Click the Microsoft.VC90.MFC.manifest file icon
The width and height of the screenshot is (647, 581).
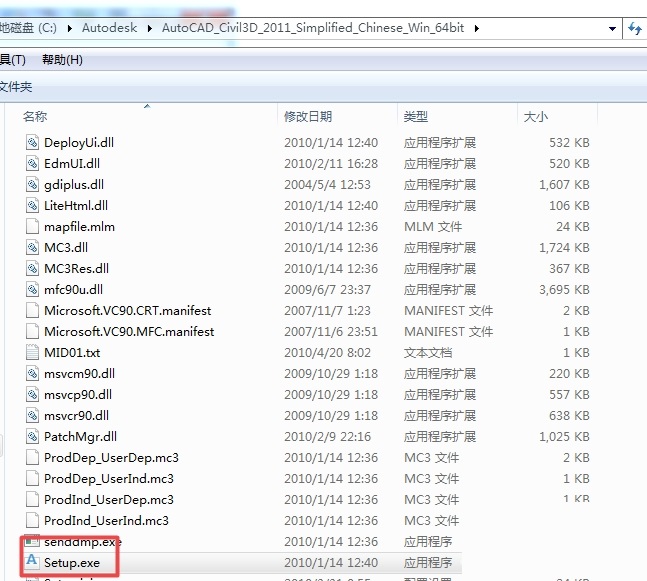tap(32, 331)
